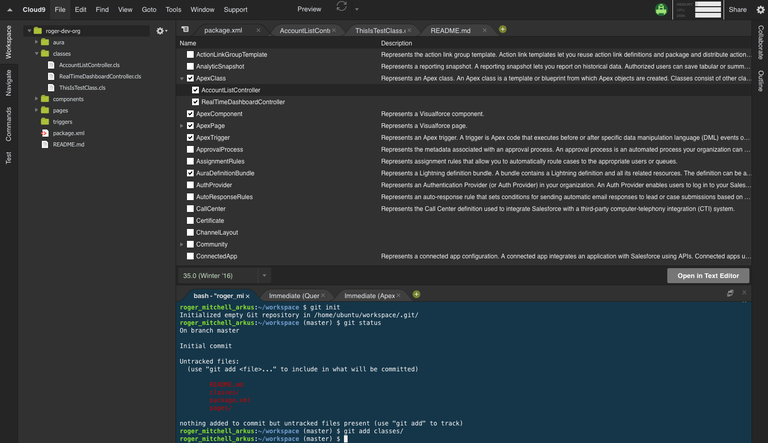The height and width of the screenshot is (443, 768).
Task: Check the ActionLinkGroupTemplate checkbox
Action: point(190,54)
